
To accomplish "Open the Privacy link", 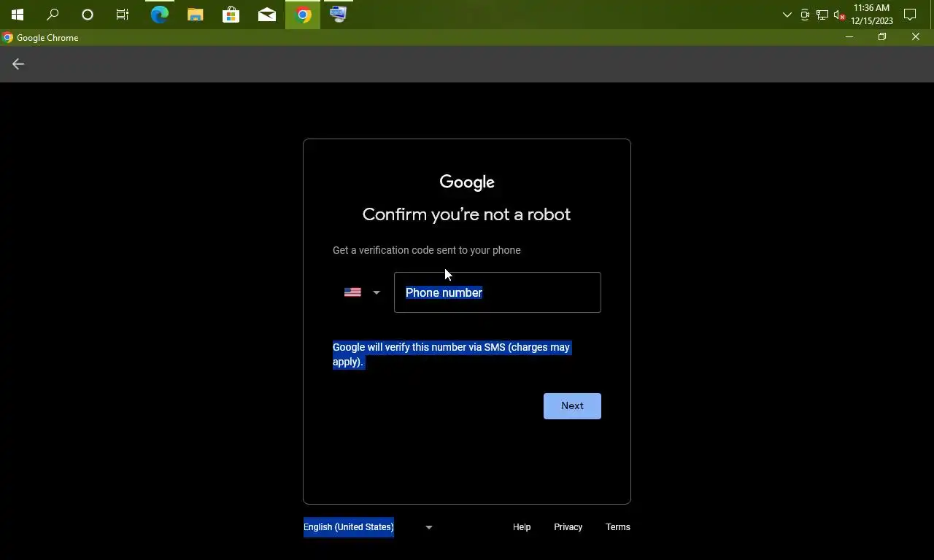I will pos(568,527).
